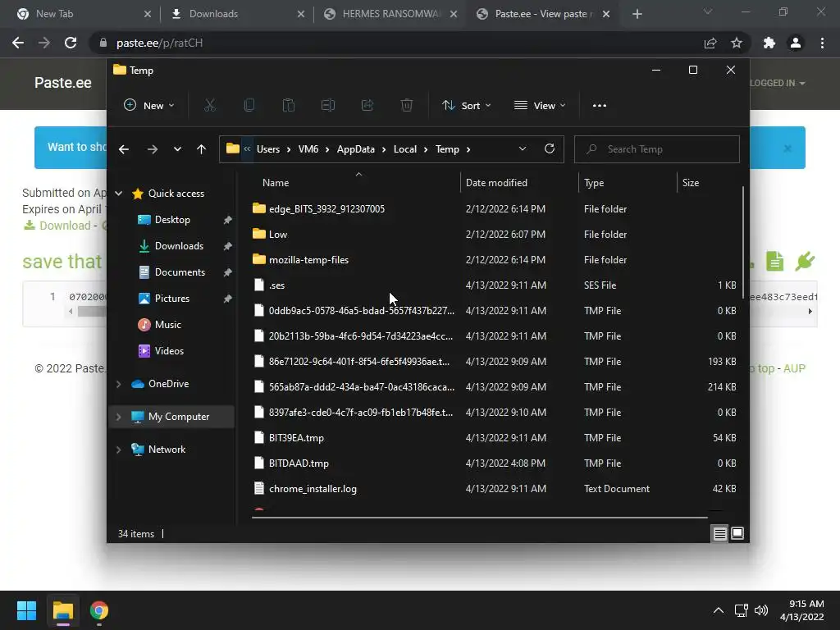Screen dimensions: 840x630
Task: Click Chrome share page icon
Action: coord(710,43)
